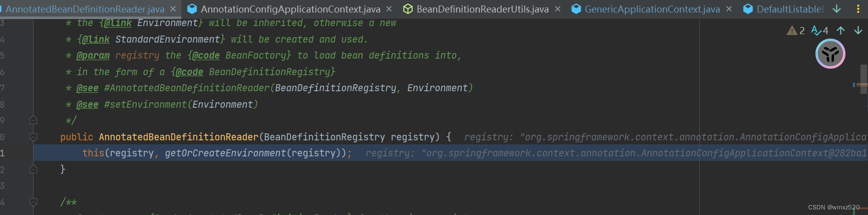
Task: Click the BeanDefinitionReaderUtils class file icon
Action: pyautogui.click(x=408, y=9)
